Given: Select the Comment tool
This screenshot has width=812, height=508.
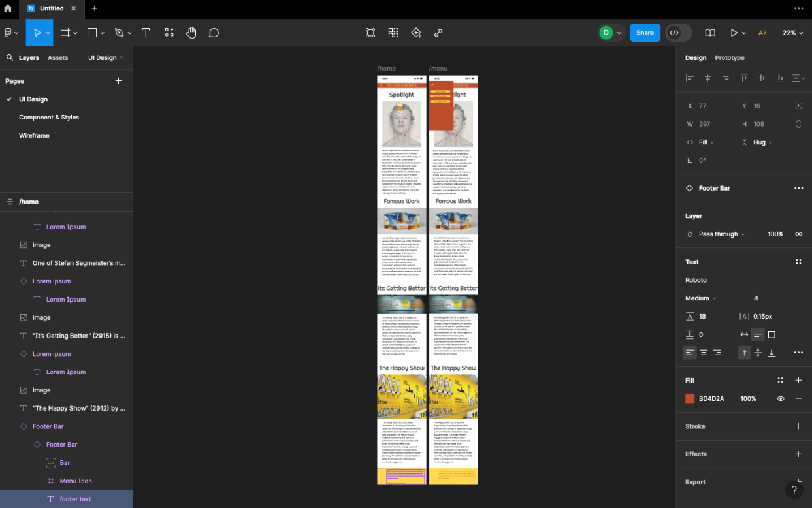Looking at the screenshot, I should click(x=214, y=33).
